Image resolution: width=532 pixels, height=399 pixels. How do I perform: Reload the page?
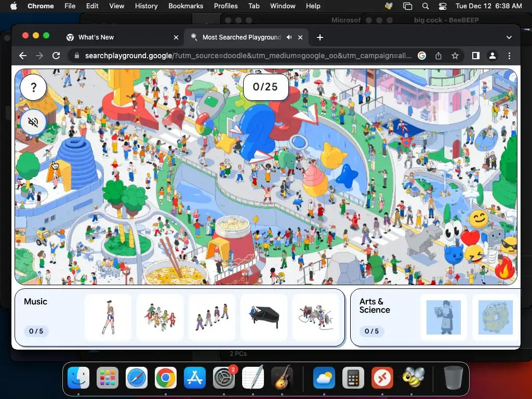[x=56, y=56]
